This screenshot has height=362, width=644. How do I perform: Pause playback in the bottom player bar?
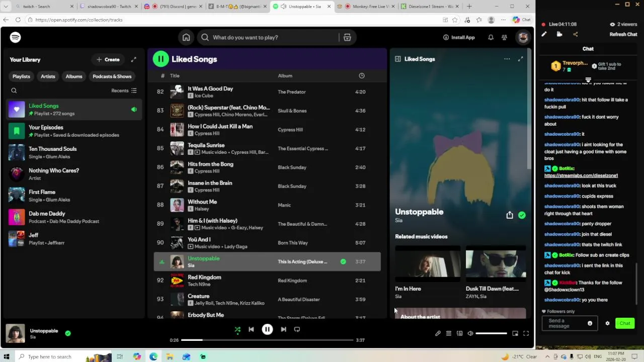pos(267,329)
